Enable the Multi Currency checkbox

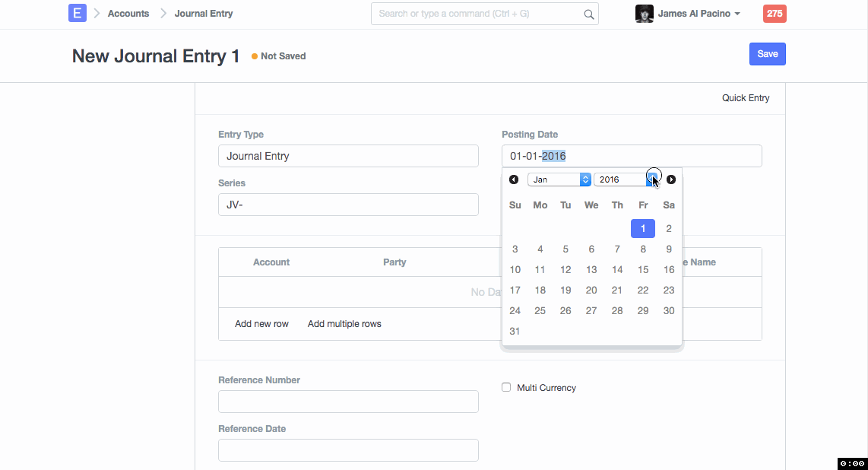click(x=506, y=387)
